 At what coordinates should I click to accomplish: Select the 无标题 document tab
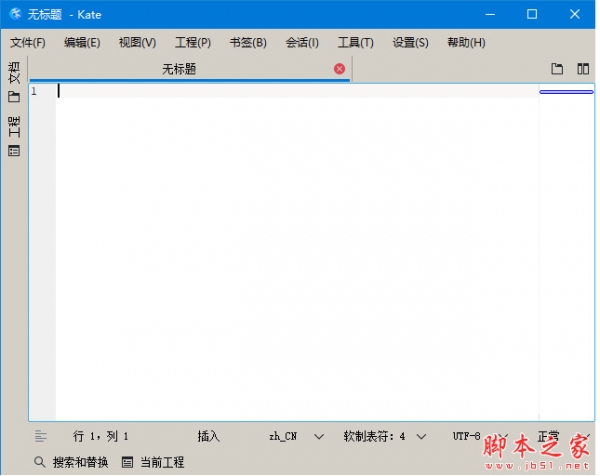pyautogui.click(x=179, y=69)
